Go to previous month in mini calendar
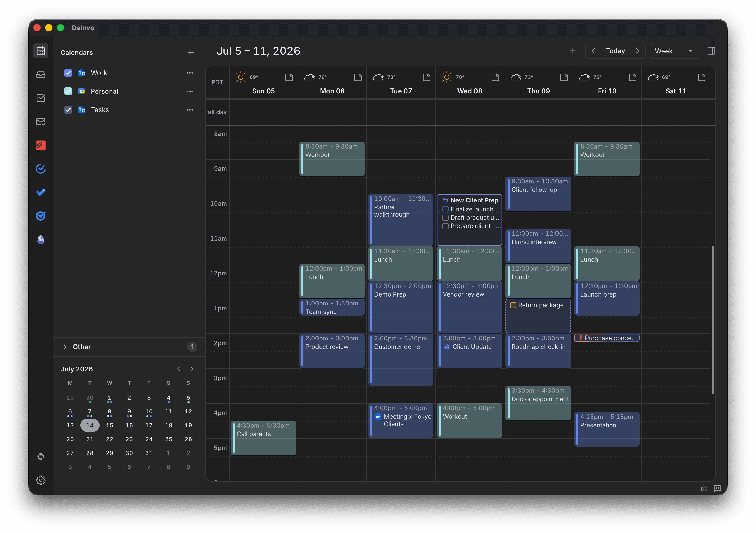The height and width of the screenshot is (533, 756). 178,369
